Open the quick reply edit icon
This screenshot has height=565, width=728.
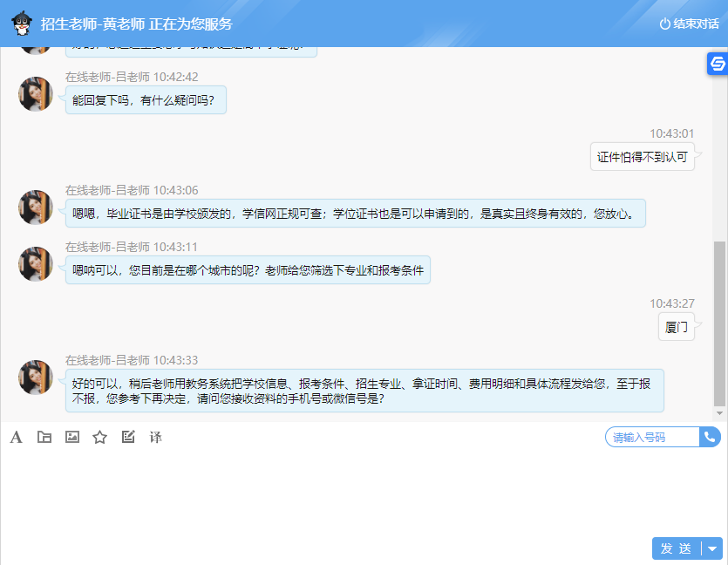(128, 437)
